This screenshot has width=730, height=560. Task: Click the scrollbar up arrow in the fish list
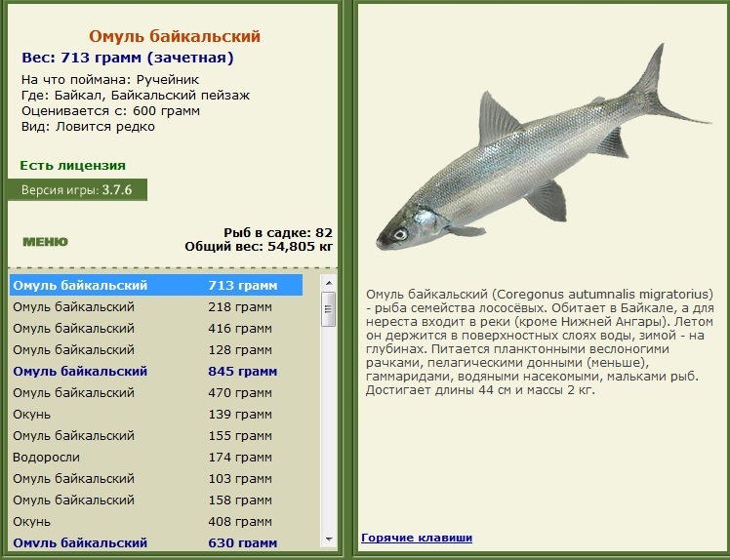click(x=329, y=283)
